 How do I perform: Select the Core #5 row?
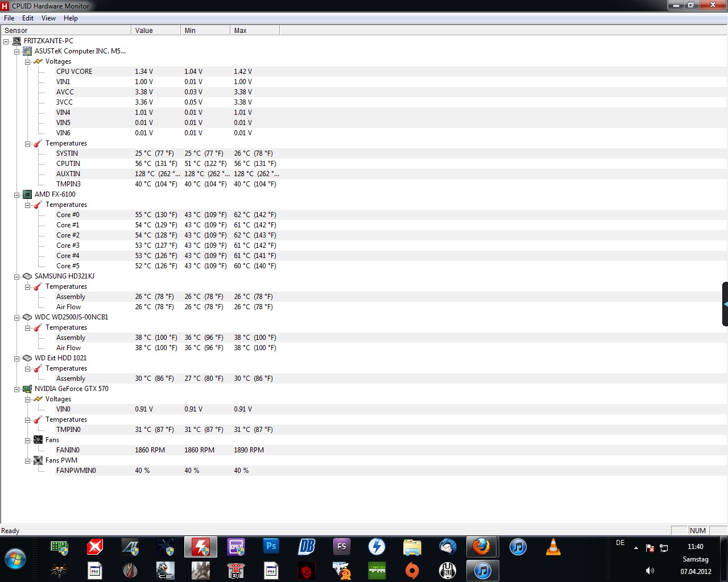364,266
